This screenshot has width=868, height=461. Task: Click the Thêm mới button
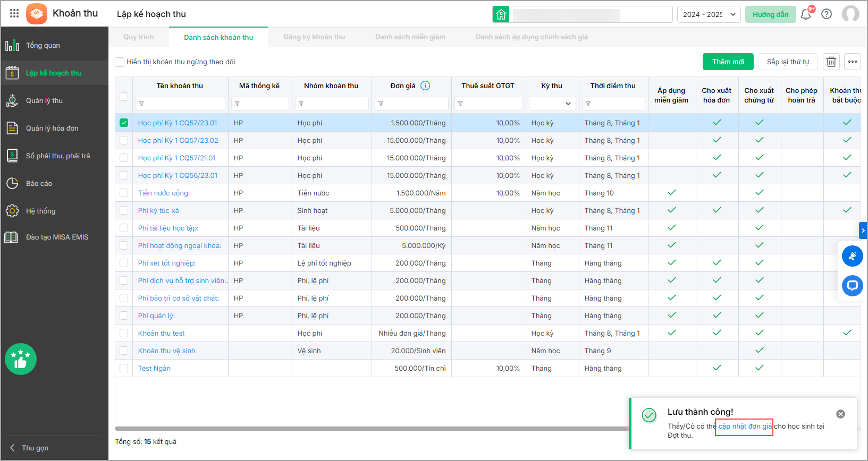point(728,62)
